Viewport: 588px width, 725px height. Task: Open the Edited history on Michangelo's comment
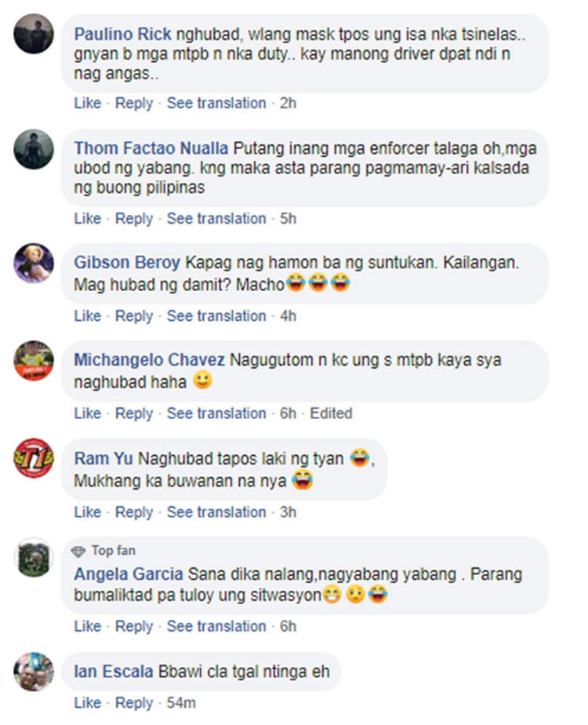(x=331, y=413)
